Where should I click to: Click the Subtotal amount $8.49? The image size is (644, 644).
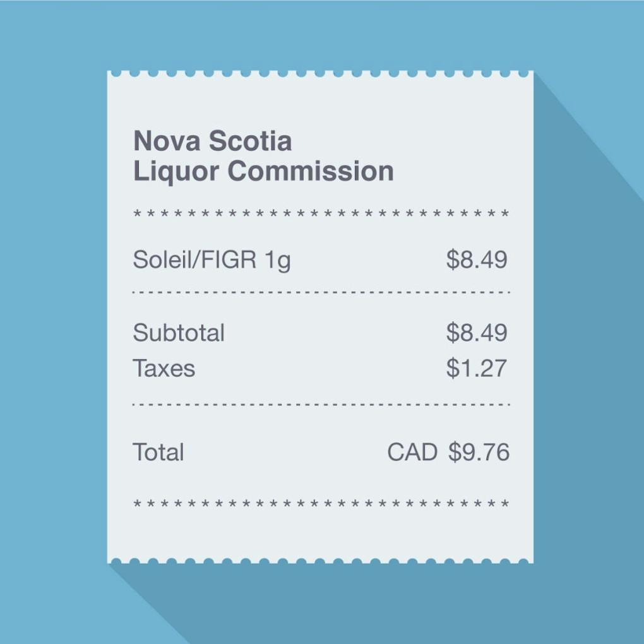tap(477, 333)
